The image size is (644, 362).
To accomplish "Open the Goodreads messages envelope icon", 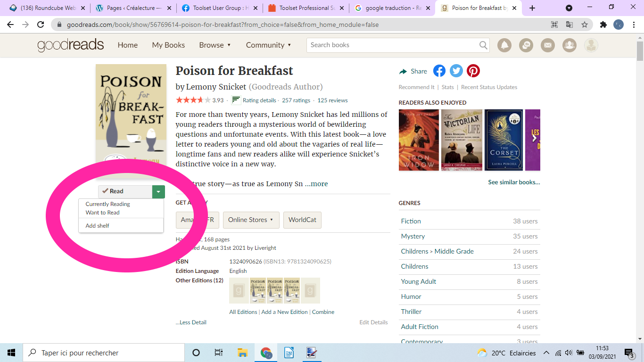I will tap(548, 45).
